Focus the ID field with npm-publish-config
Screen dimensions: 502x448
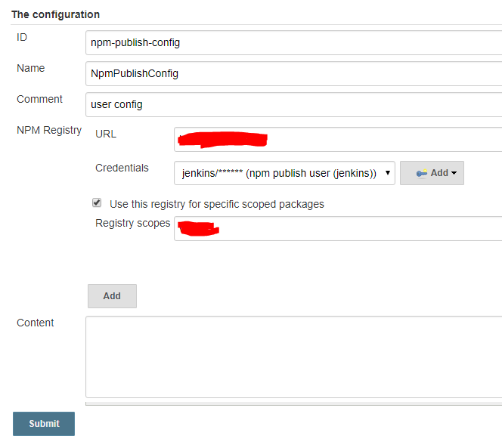click(294, 42)
